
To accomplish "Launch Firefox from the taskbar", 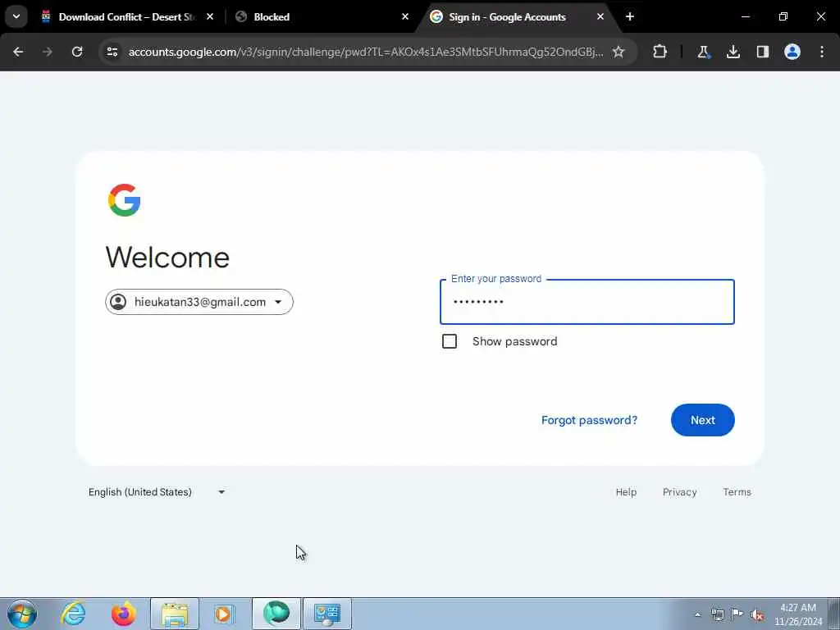I will [x=124, y=614].
